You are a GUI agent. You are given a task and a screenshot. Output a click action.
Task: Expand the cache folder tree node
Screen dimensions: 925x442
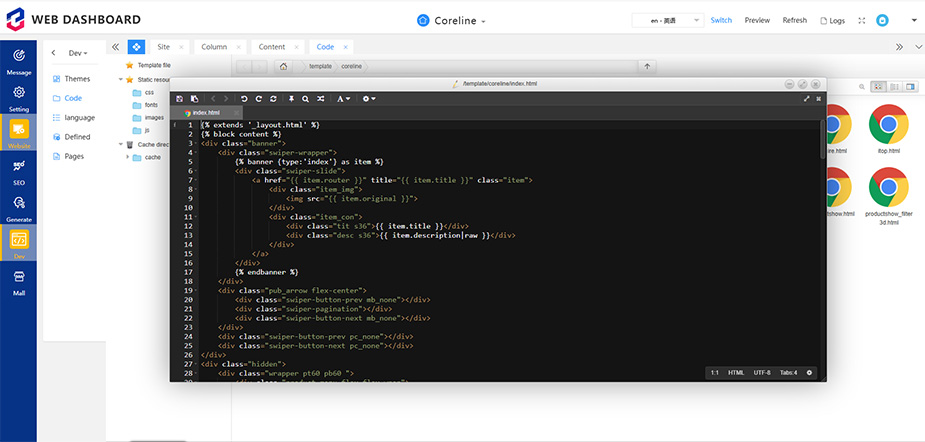pyautogui.click(x=128, y=157)
